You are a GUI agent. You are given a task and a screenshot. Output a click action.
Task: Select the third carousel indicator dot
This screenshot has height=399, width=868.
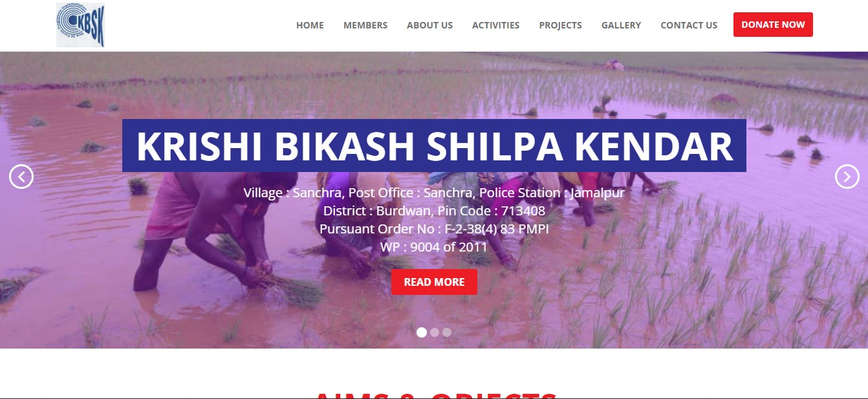pyautogui.click(x=447, y=332)
